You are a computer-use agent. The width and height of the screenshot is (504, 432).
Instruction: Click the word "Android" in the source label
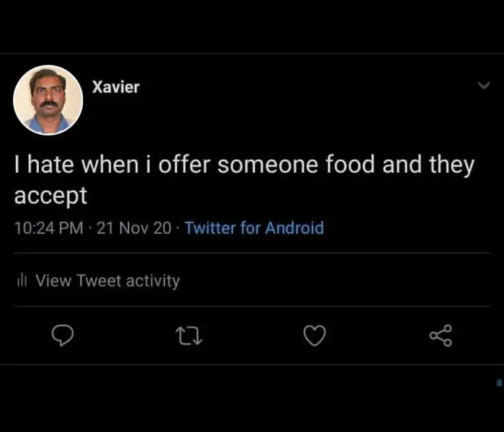tap(294, 228)
